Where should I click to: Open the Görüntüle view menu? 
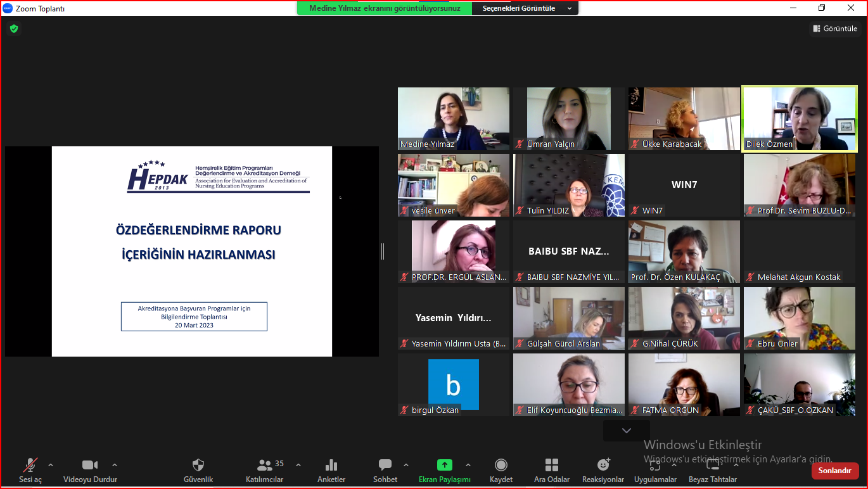point(834,29)
